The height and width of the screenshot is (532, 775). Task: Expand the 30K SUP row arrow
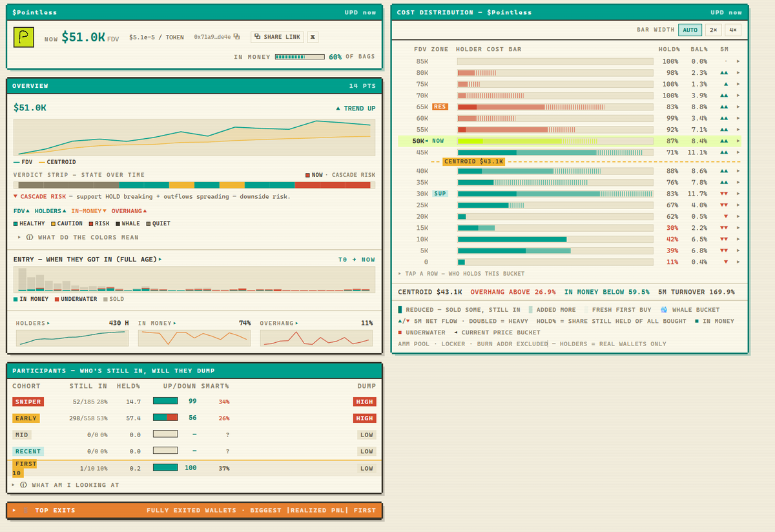[738, 194]
